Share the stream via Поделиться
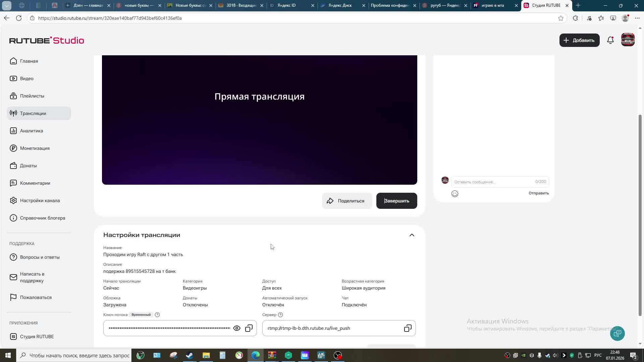The image size is (644, 362). [x=347, y=200]
